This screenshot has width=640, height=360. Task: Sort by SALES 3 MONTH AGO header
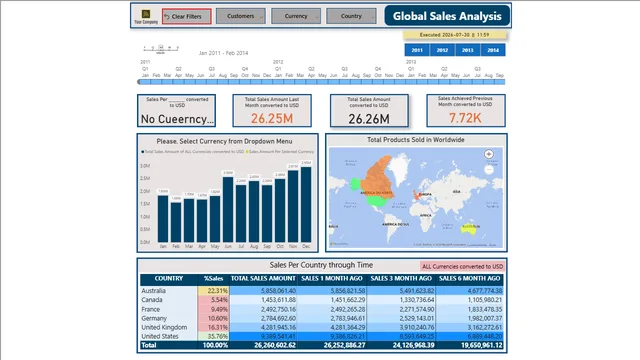(x=401, y=279)
